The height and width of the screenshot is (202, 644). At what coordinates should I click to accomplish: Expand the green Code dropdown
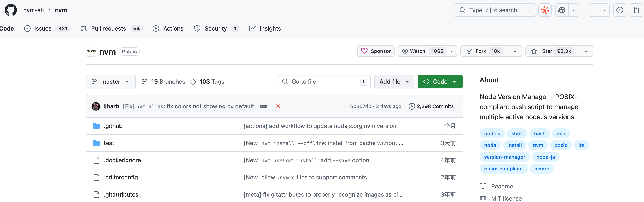[x=440, y=82]
